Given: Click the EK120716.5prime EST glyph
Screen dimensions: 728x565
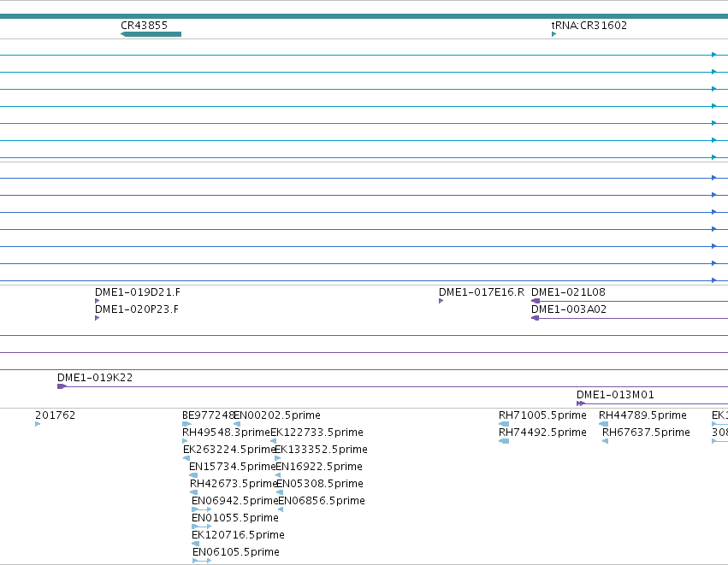Looking at the screenshot, I should pos(195,544).
